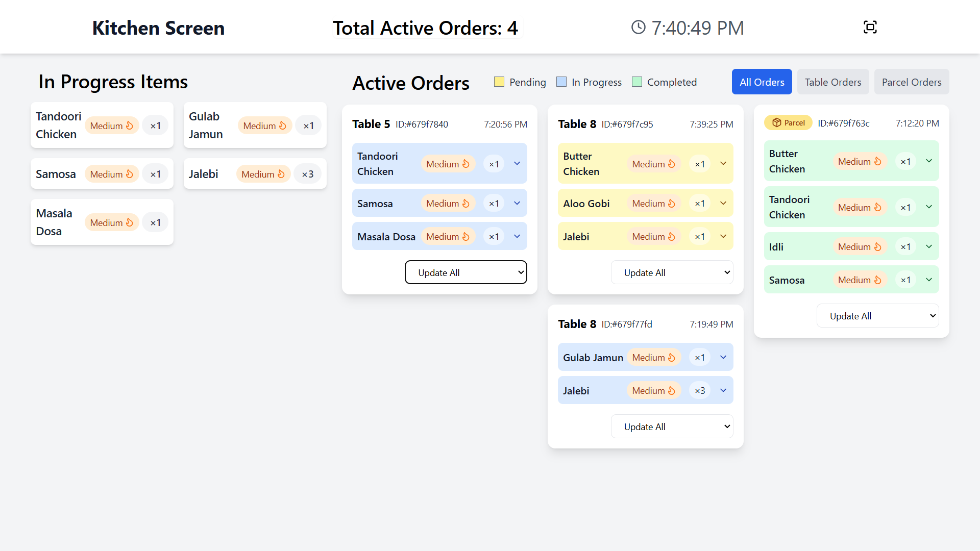Open Update All dropdown for Parcel order

[x=878, y=316]
